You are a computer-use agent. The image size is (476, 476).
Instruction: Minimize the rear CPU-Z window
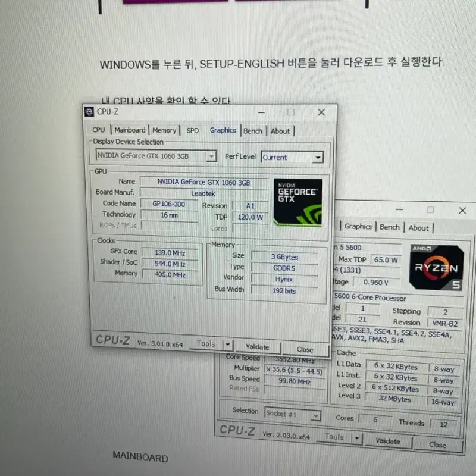coord(399,209)
